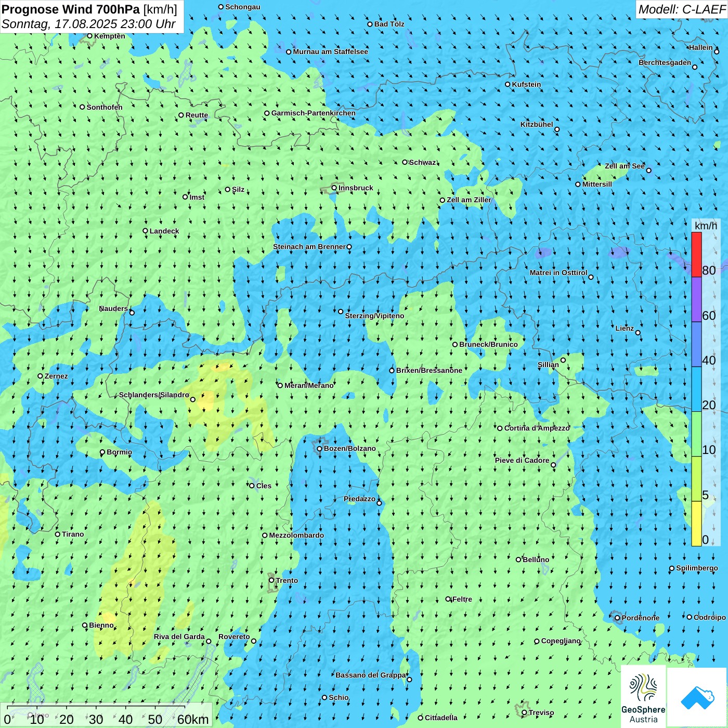
Task: Click the Cortina d'Ampezzo label
Action: [x=537, y=428]
